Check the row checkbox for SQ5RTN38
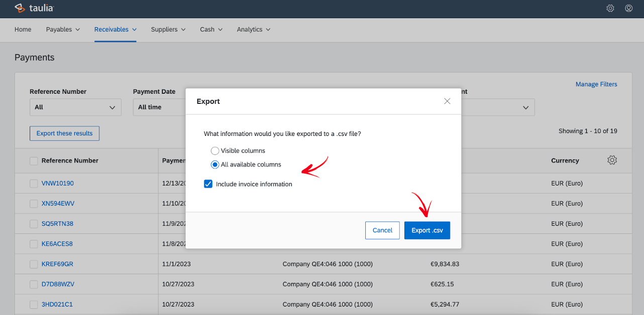This screenshot has height=315, width=644. click(x=34, y=224)
